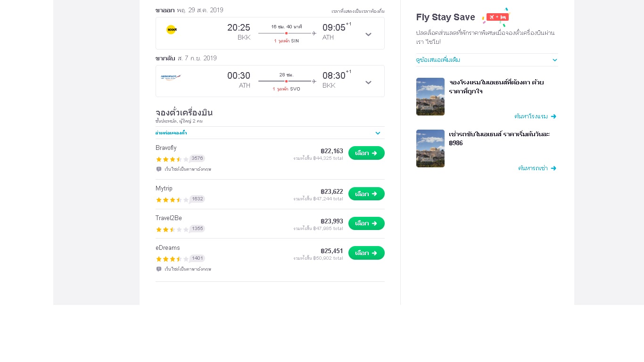Expand the read-before-booking section
644x362 pixels.
[x=378, y=133]
